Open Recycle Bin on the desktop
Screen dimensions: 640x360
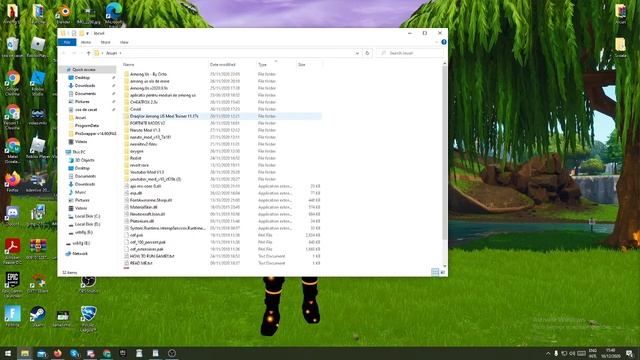[x=13, y=47]
